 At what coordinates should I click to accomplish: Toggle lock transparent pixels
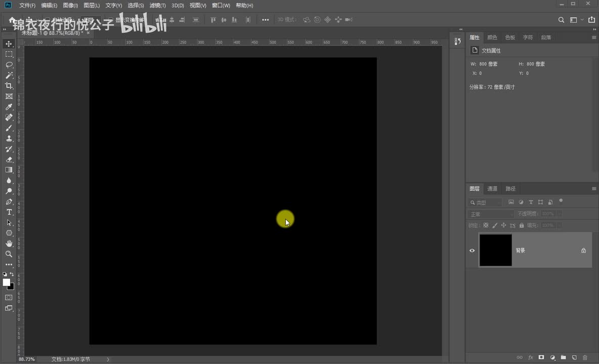(x=486, y=225)
